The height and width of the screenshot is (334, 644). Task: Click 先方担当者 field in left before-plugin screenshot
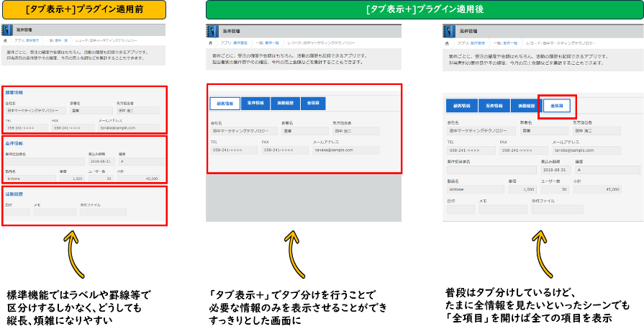[138, 111]
